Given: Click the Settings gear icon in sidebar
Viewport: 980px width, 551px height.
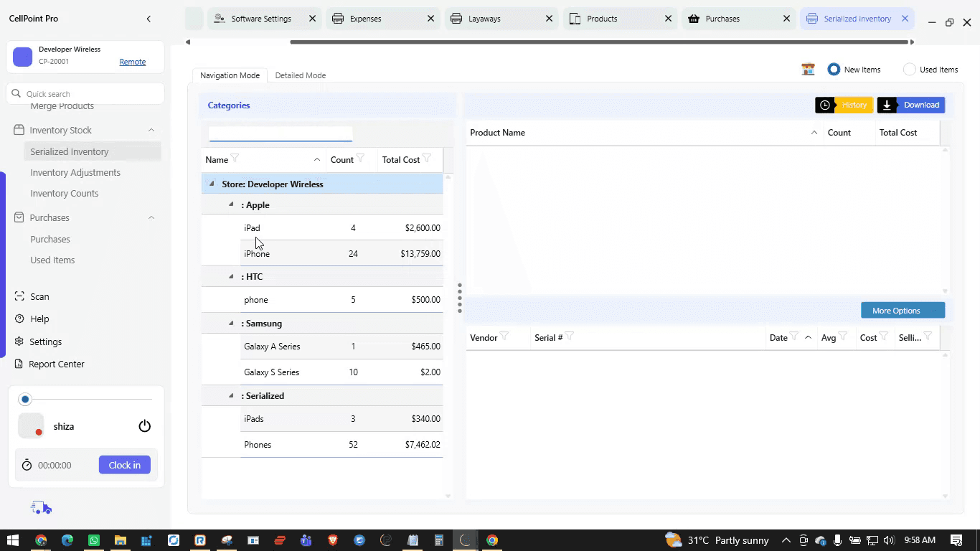Looking at the screenshot, I should click(x=19, y=342).
